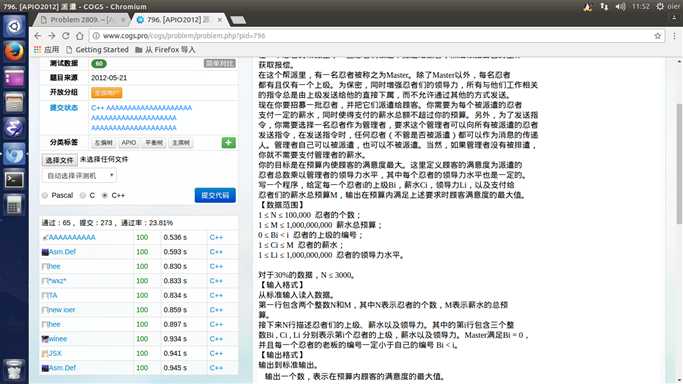Switch to the Chromium launcher icon
This screenshot has height=384, width=683.
pos(14,154)
